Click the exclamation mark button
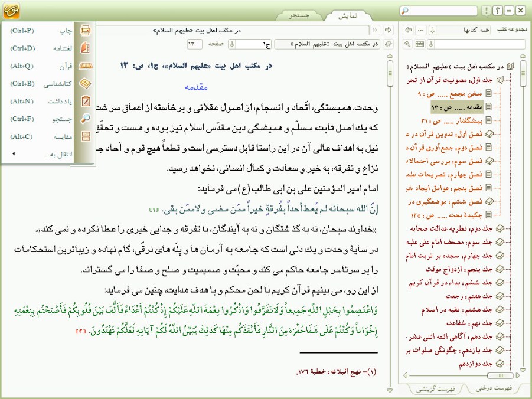Screen dimensions: 532x399 tap(486, 11)
